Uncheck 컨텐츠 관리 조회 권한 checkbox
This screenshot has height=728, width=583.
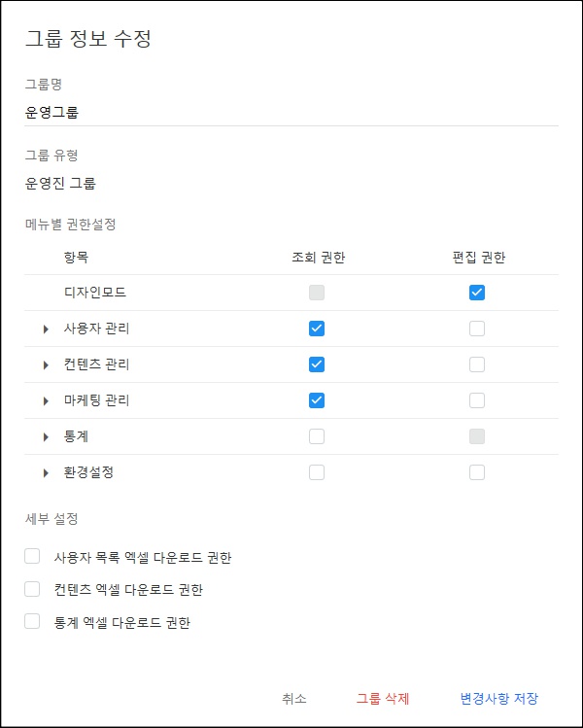click(317, 364)
